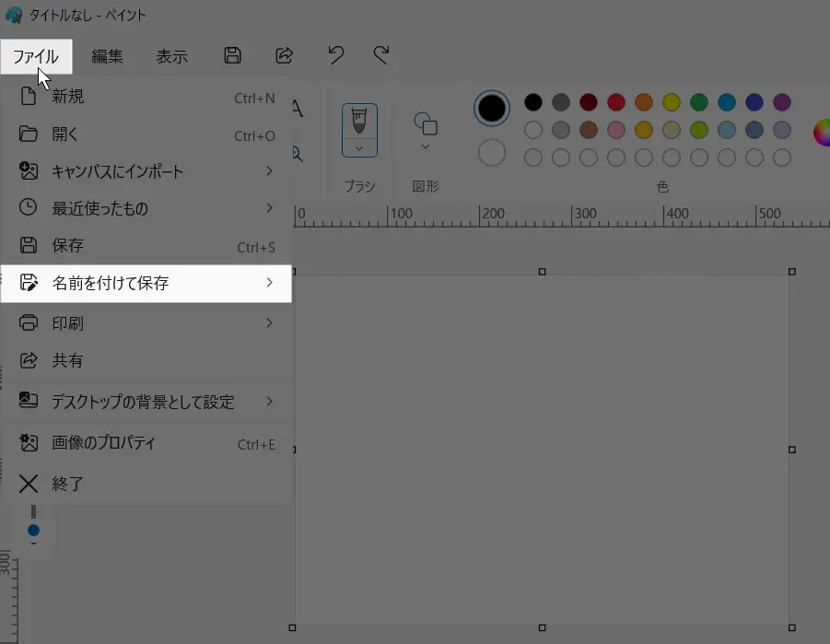
Task: Choose 終了 to exit Paint
Action: click(x=146, y=484)
